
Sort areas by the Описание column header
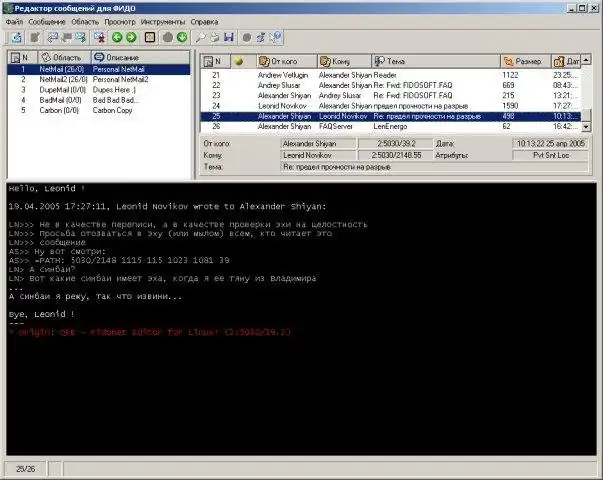click(x=140, y=57)
